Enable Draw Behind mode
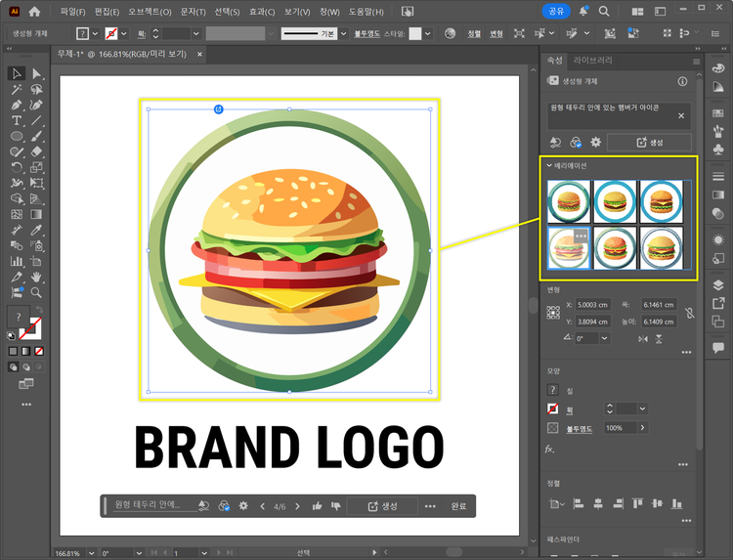 click(x=26, y=366)
